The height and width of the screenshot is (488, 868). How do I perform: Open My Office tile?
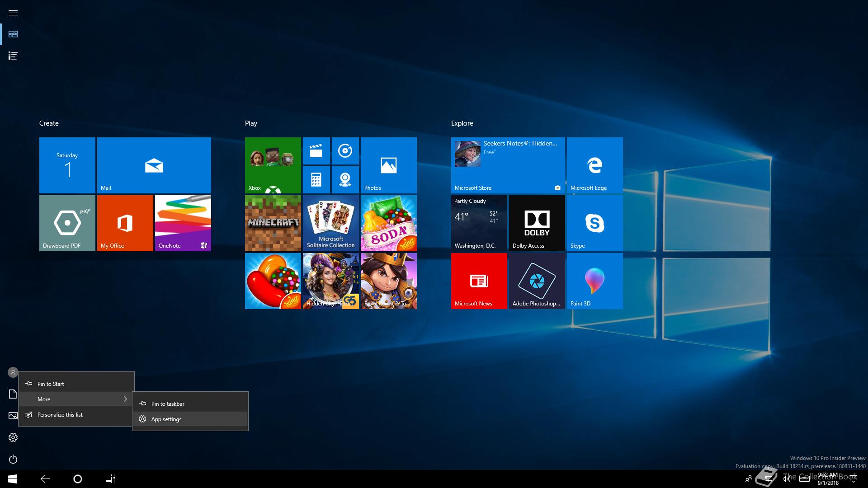tap(125, 223)
